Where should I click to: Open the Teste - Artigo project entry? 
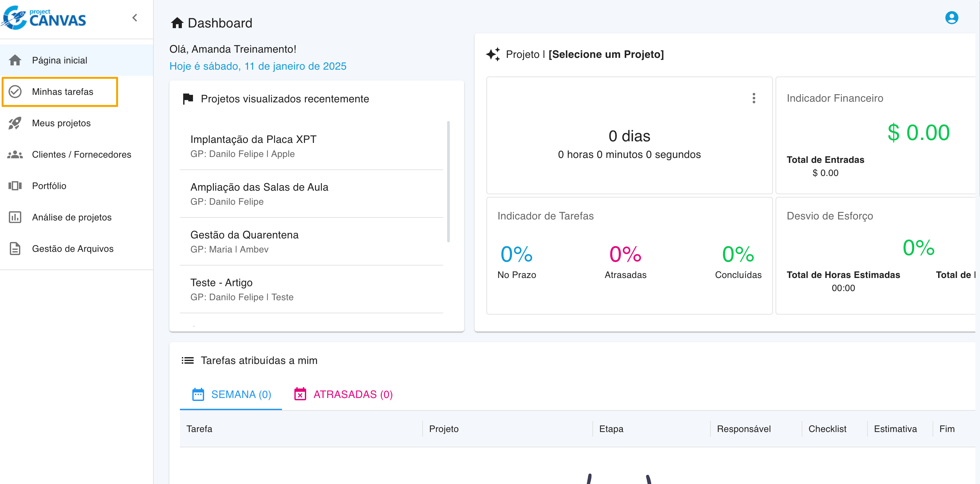221,283
